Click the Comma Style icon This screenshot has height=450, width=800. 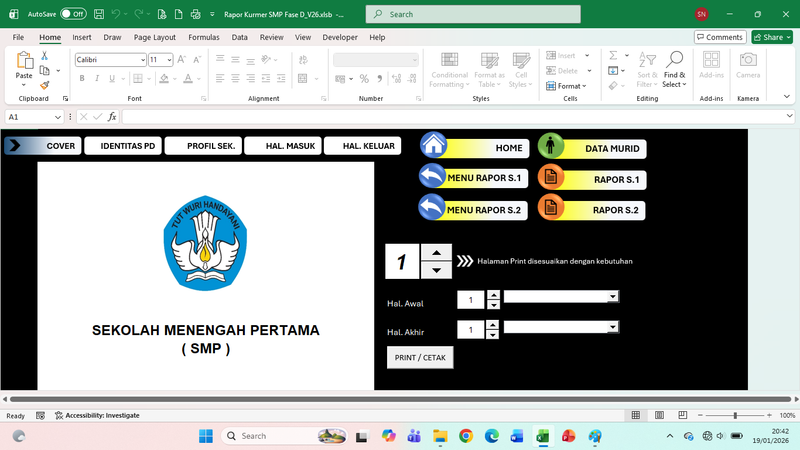click(x=379, y=79)
